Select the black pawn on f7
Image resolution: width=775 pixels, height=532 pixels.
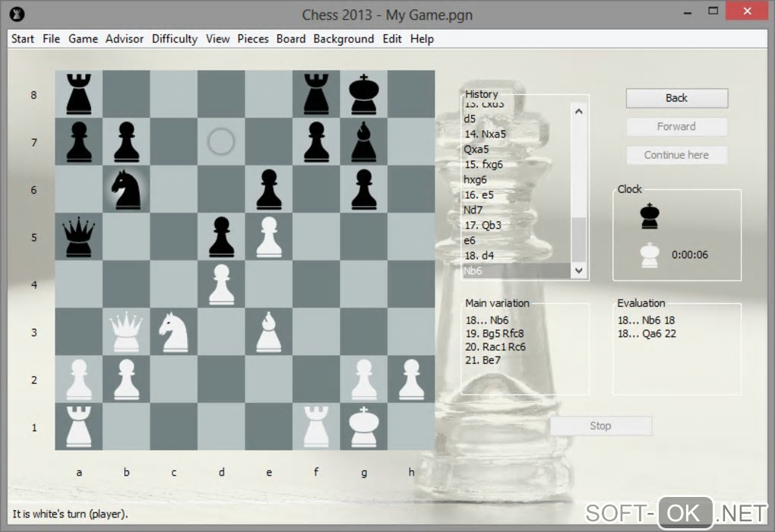316,142
